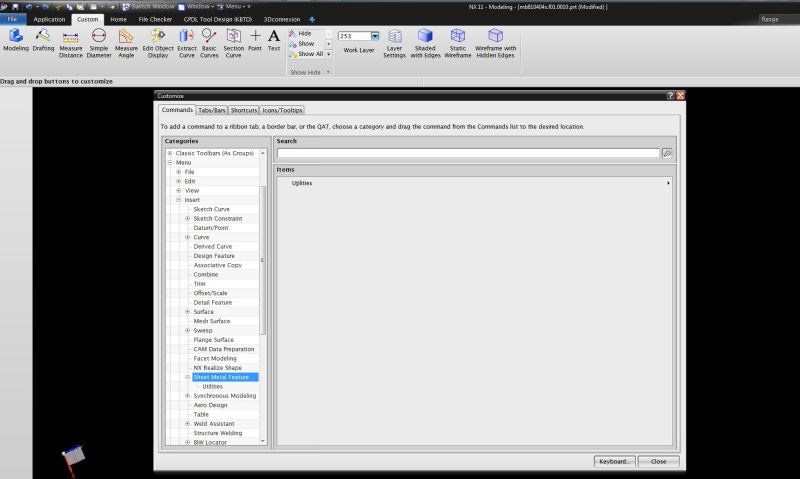Switch to Shaded with Edges display

point(425,43)
